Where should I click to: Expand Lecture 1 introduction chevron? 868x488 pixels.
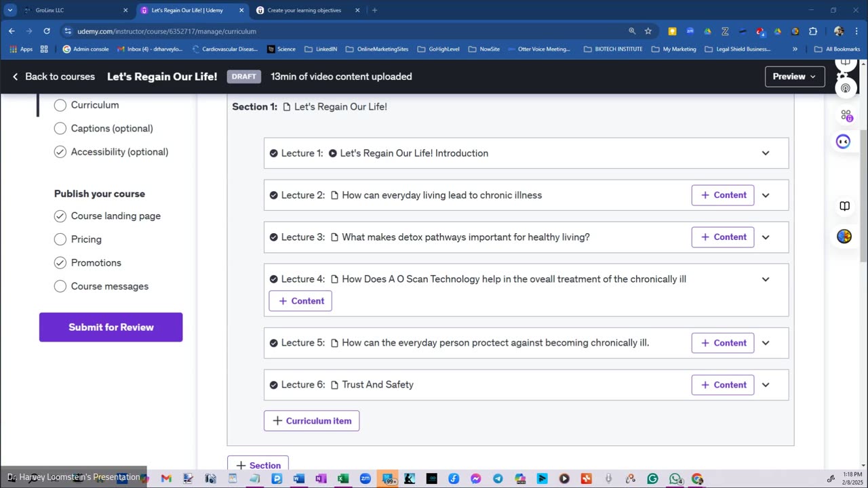click(x=766, y=153)
